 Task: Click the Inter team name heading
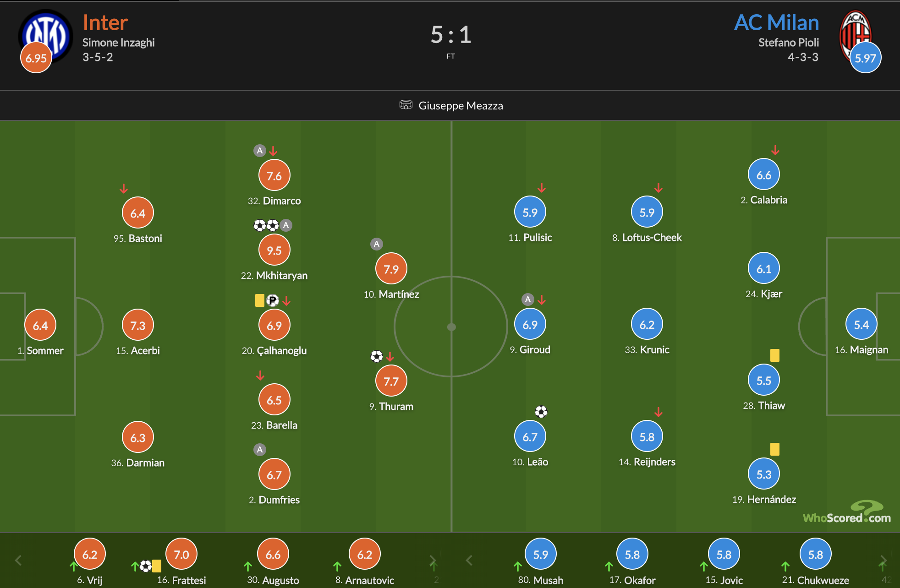105,22
